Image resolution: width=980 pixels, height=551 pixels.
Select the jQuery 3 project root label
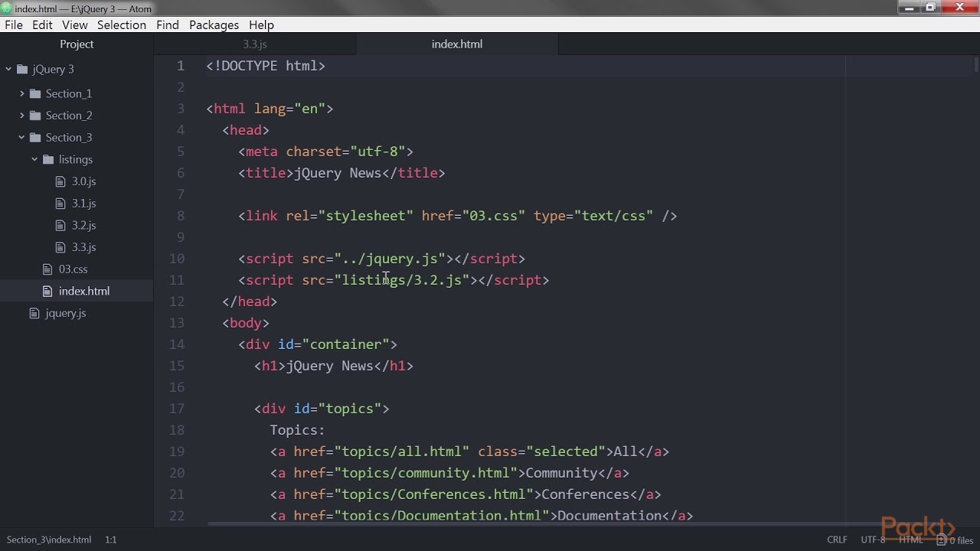54,69
